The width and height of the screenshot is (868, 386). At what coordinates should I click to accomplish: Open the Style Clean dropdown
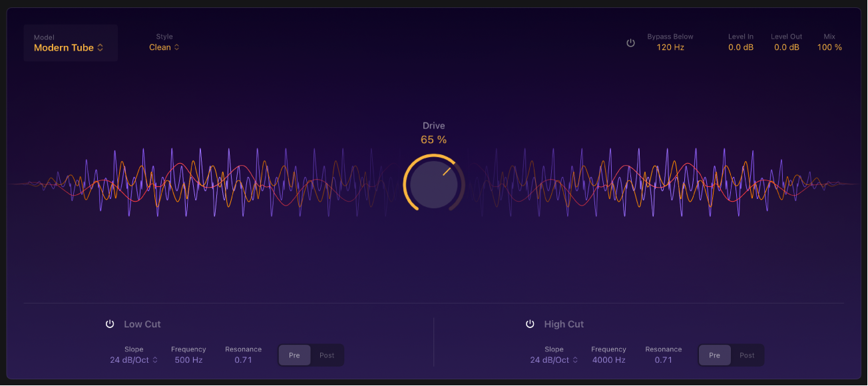[x=164, y=48]
